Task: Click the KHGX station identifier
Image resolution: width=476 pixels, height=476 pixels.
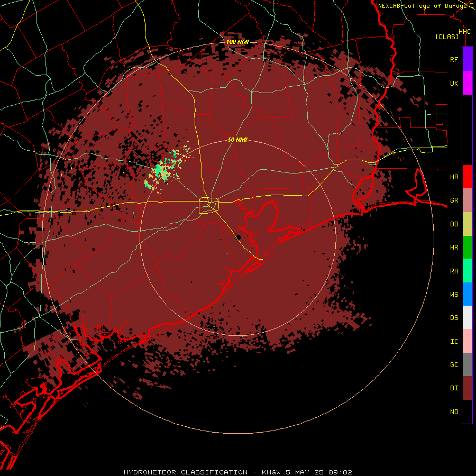Action: tap(272, 472)
